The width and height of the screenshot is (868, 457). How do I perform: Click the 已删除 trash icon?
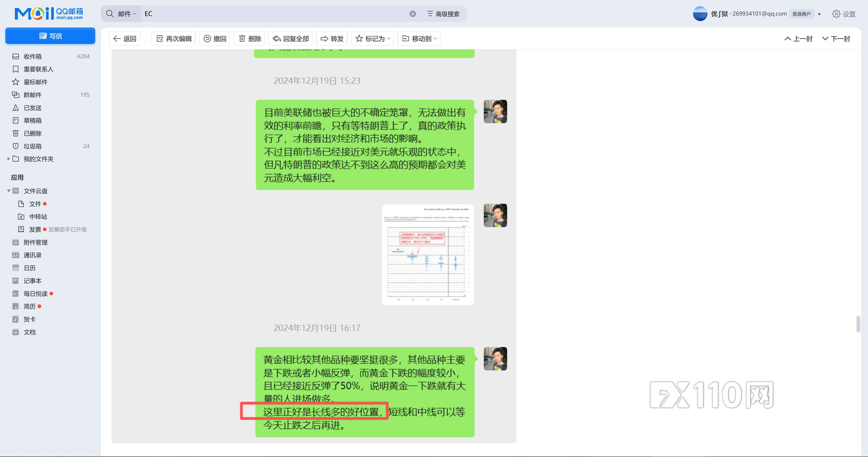pyautogui.click(x=16, y=133)
